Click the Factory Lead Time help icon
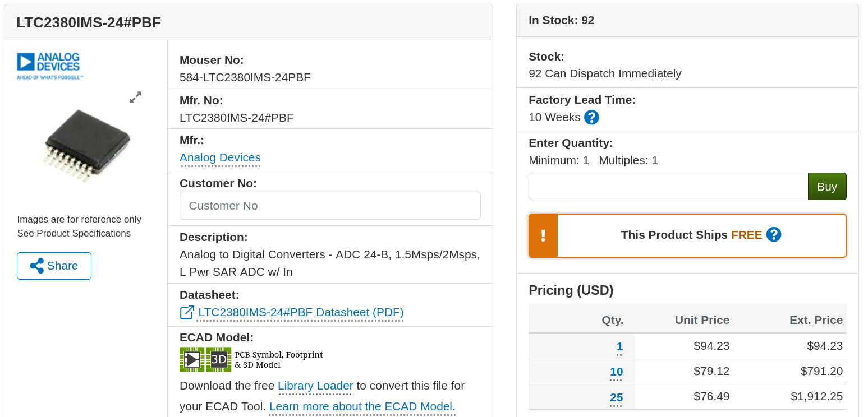Screen dimensions: 868x417 (x=591, y=117)
